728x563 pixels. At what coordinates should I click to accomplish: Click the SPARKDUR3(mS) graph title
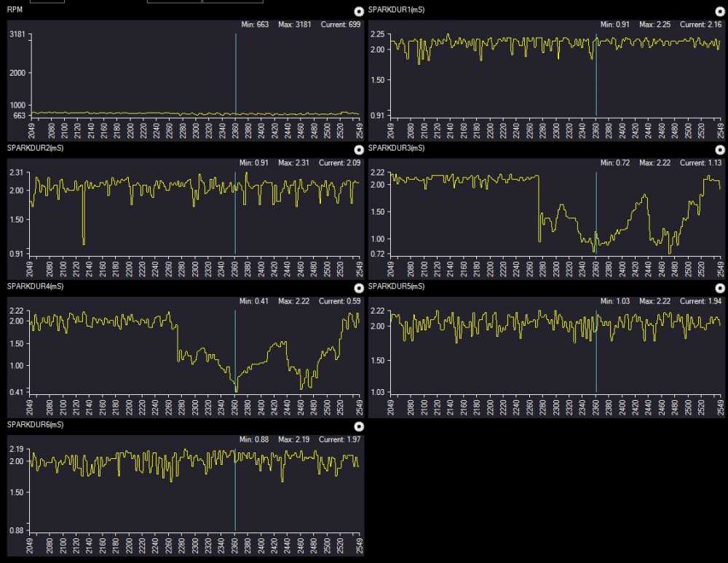click(397, 148)
